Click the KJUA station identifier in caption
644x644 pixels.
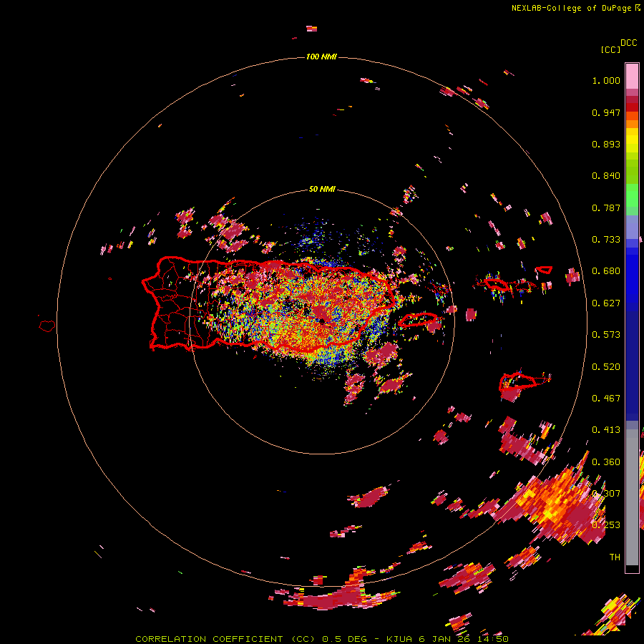[x=399, y=639]
